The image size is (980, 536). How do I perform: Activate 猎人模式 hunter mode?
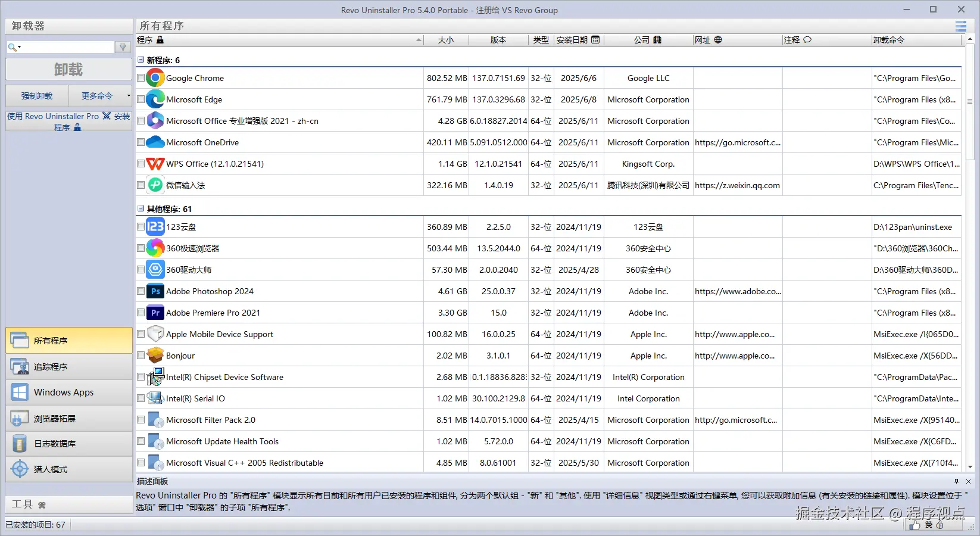click(68, 469)
